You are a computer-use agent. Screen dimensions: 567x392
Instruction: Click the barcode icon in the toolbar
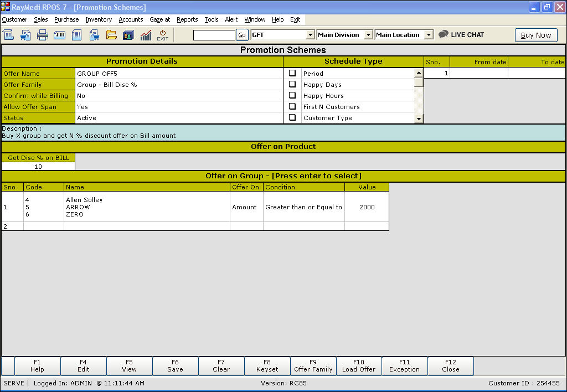60,35
